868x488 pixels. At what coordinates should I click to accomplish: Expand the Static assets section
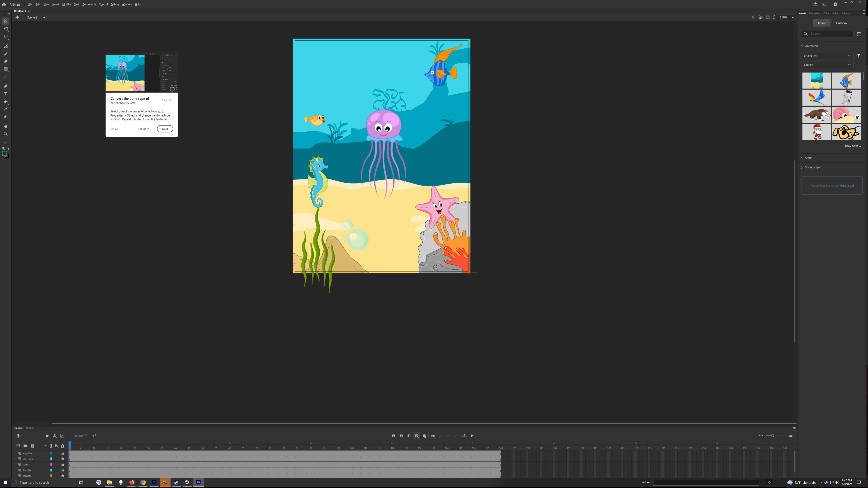[x=808, y=158]
